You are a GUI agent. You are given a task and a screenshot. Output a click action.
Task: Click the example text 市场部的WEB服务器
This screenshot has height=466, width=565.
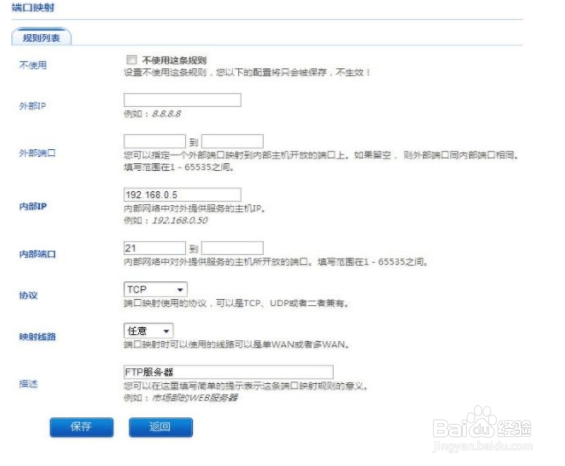pos(195,398)
